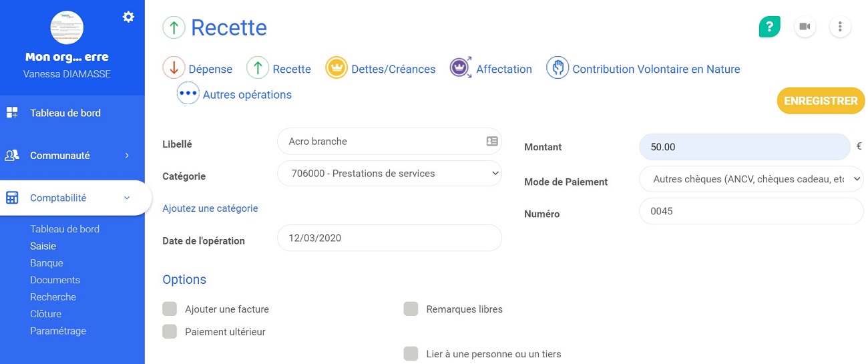Screen dimensions: 868x364
Task: Open the video camera tutorial icon
Action: pyautogui.click(x=805, y=27)
